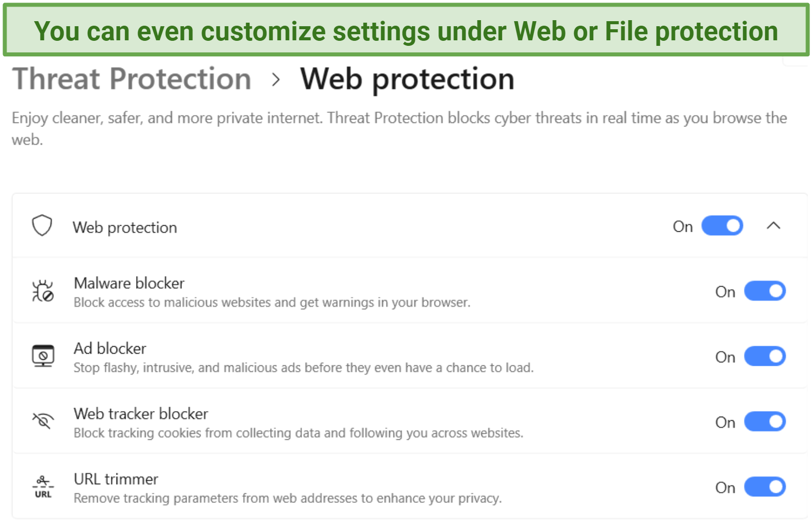812x523 pixels.
Task: Disable the URL trimmer toggle
Action: click(765, 487)
